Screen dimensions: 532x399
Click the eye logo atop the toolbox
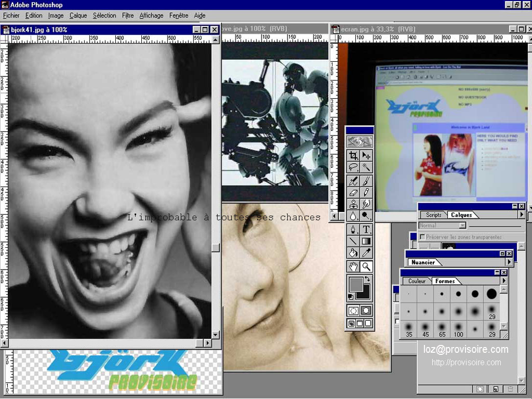pyautogui.click(x=360, y=141)
